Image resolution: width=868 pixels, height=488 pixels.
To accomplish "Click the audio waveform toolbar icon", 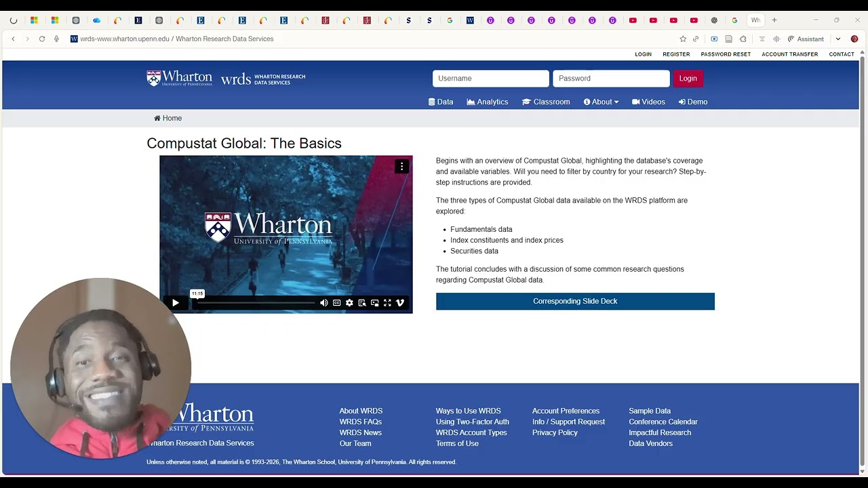I will coord(776,39).
